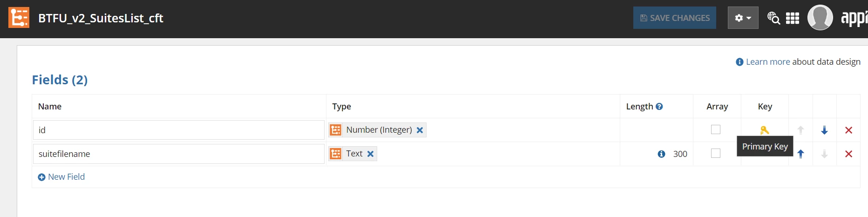Save changes to the data type
The image size is (868, 217).
pyautogui.click(x=675, y=18)
